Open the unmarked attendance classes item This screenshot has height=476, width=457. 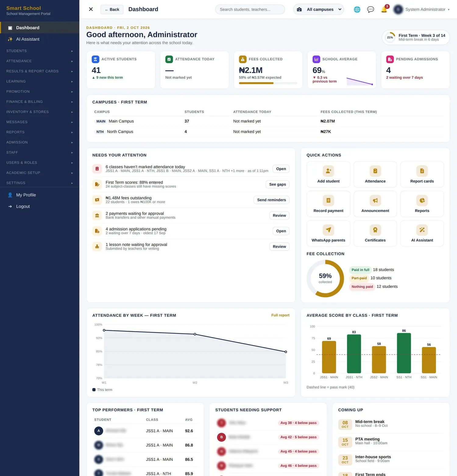point(281,169)
